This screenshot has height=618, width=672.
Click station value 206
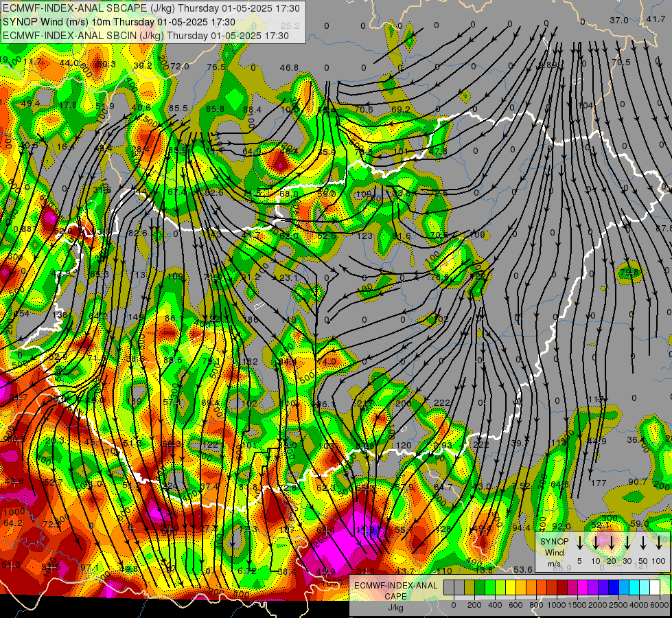click(x=404, y=403)
